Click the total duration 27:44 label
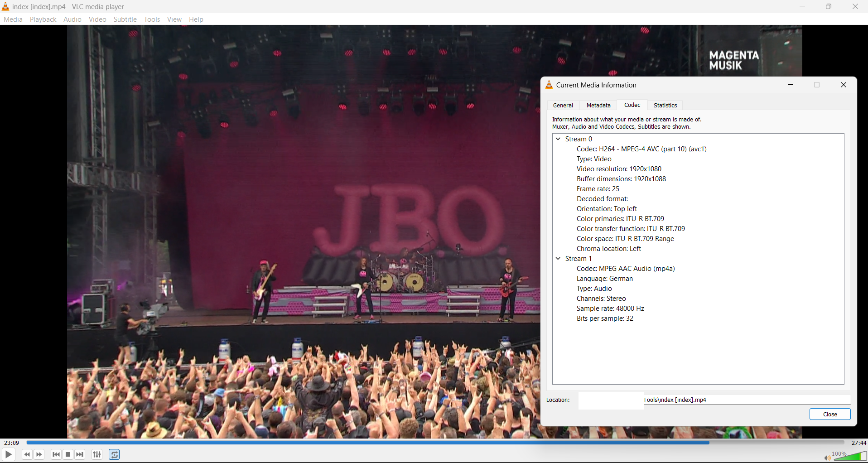 pyautogui.click(x=859, y=443)
